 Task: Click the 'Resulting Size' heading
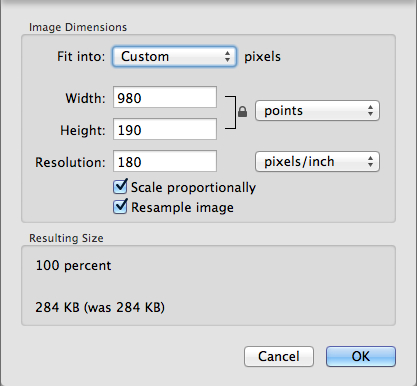[66, 238]
